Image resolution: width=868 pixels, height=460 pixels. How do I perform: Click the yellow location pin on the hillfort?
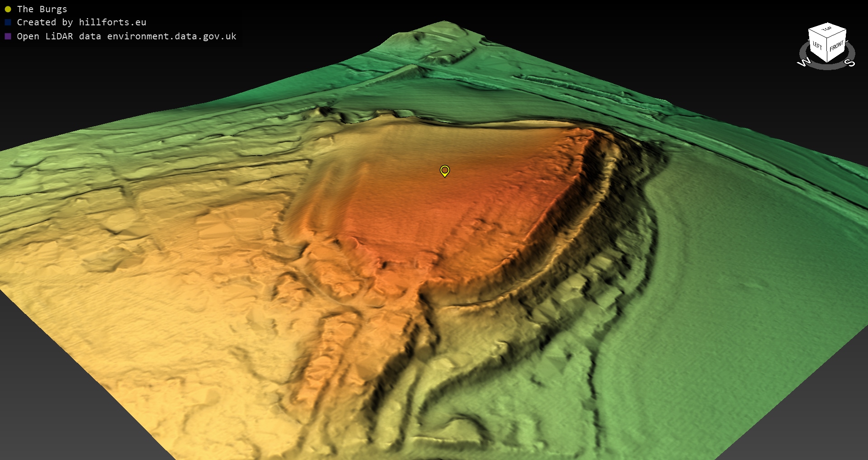444,171
